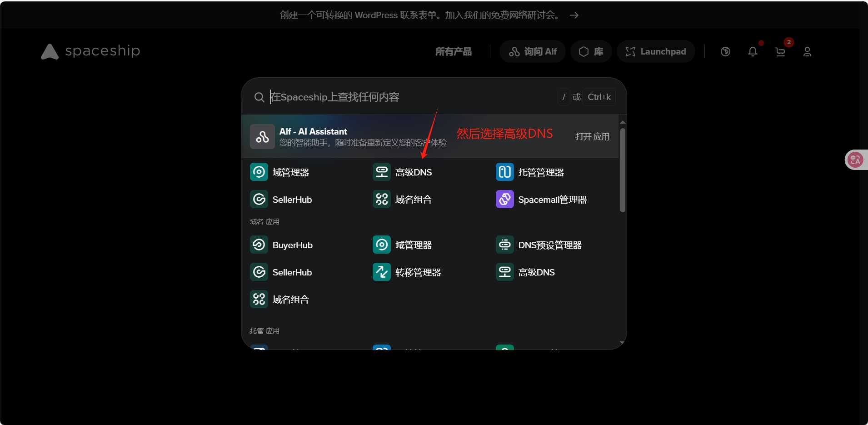This screenshot has width=868, height=425.
Task: Open 域管理器 icon in top row
Action: pos(259,172)
